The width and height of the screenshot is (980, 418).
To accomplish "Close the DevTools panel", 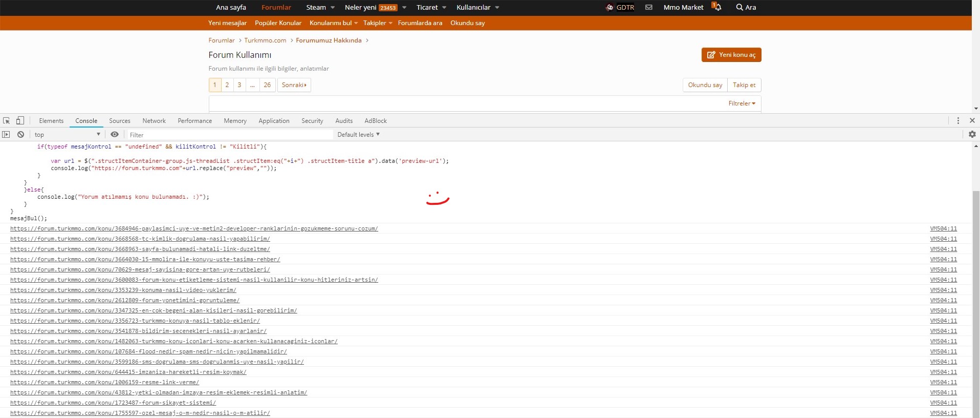I will point(972,121).
